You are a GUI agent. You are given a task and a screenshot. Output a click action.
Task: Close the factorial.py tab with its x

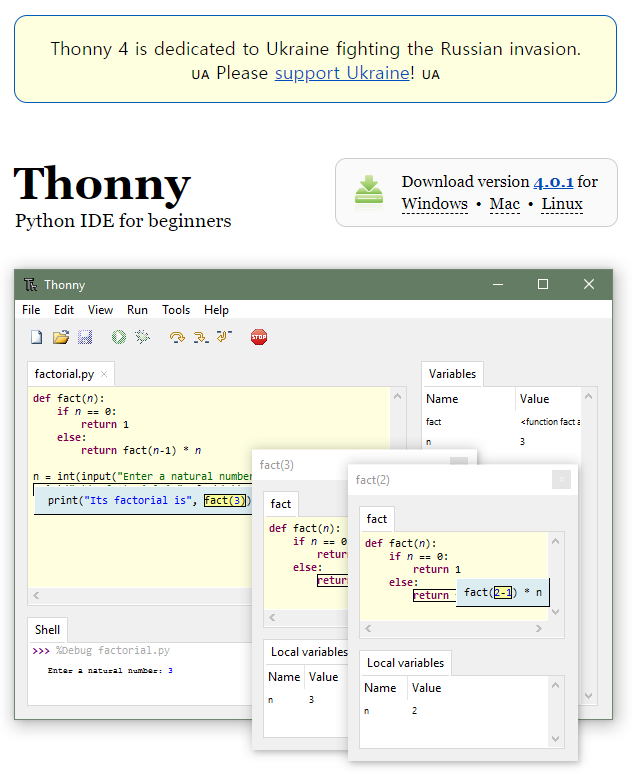(104, 374)
